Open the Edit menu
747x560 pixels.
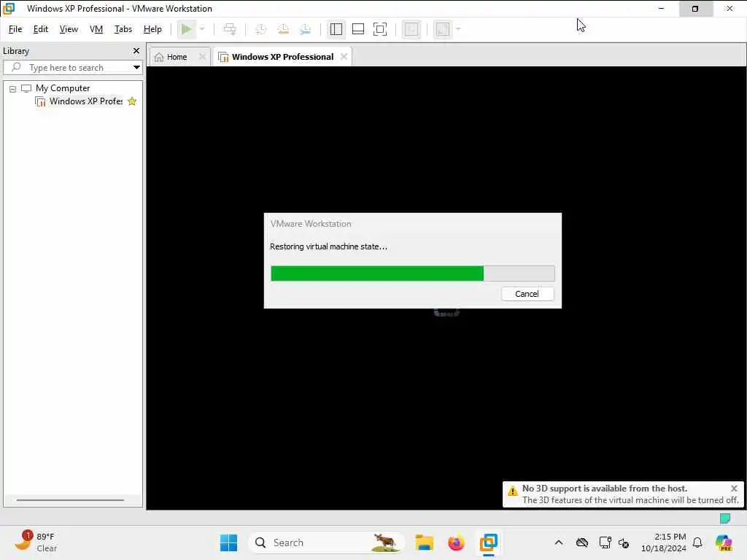tap(41, 29)
